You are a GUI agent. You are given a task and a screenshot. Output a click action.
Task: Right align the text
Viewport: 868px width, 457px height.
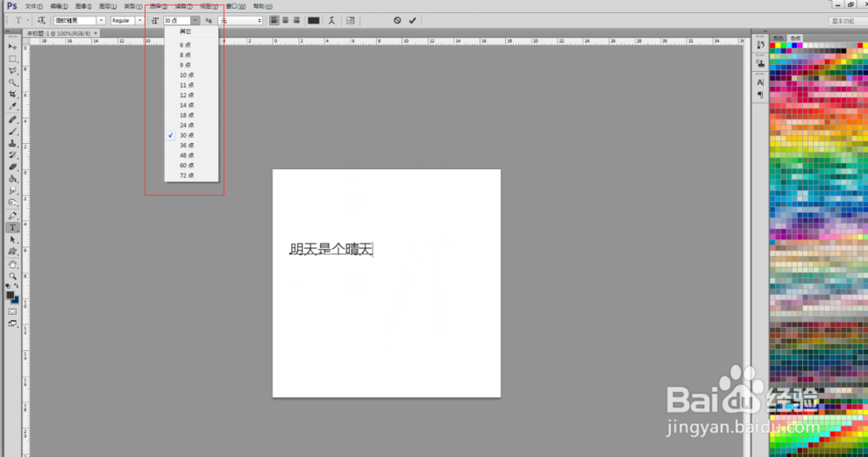point(297,21)
